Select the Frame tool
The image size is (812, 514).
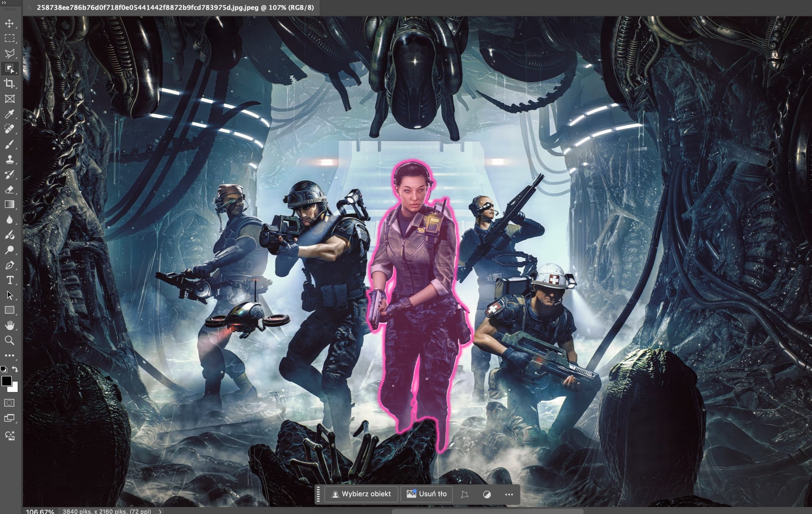10,99
